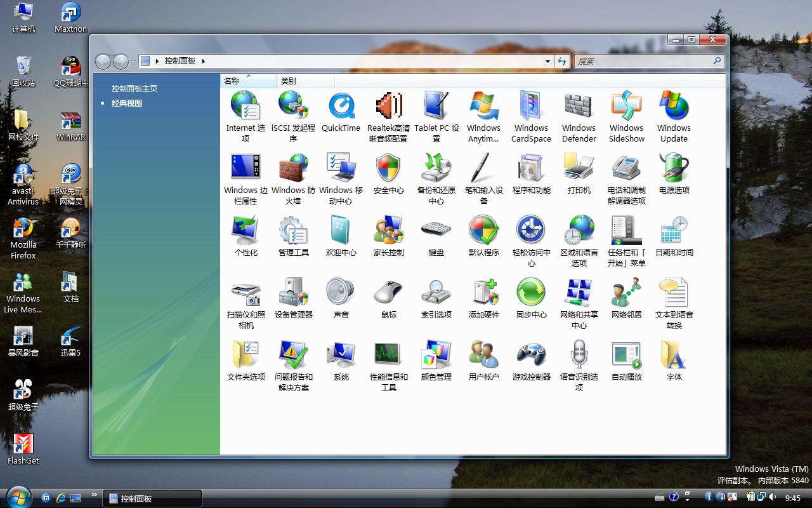Screen dimensions: 812x508
Task: Open 扫描仪和照相机 icon
Action: [246, 303]
